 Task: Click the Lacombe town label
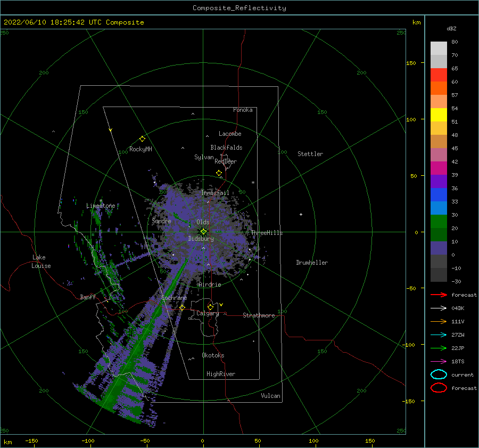230,134
